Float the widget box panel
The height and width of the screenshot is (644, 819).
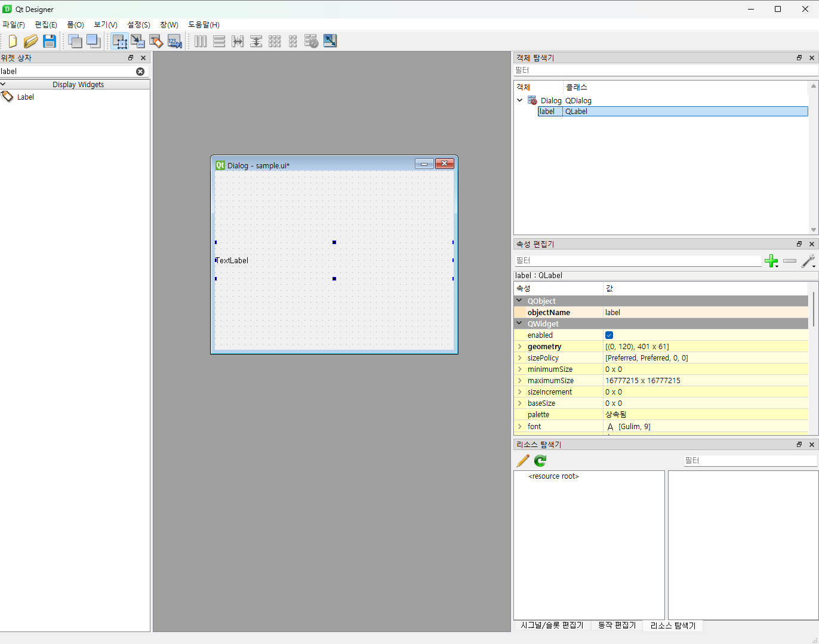pos(131,58)
